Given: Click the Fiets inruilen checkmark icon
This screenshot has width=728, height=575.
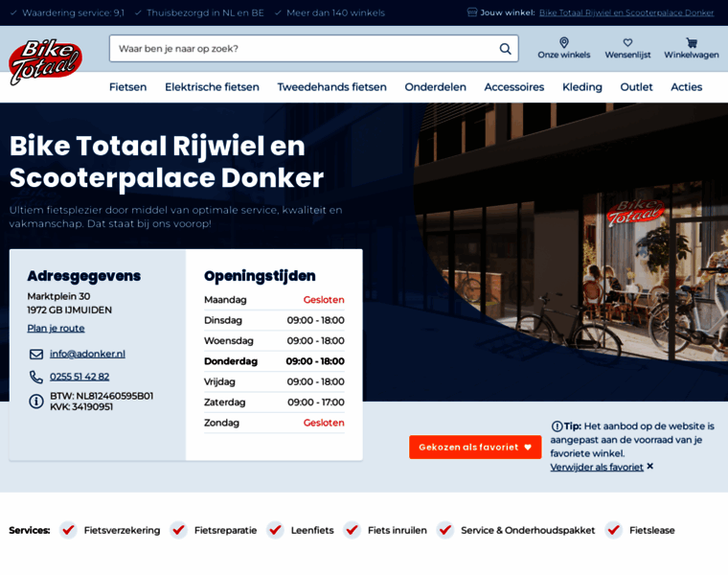Looking at the screenshot, I should point(352,530).
